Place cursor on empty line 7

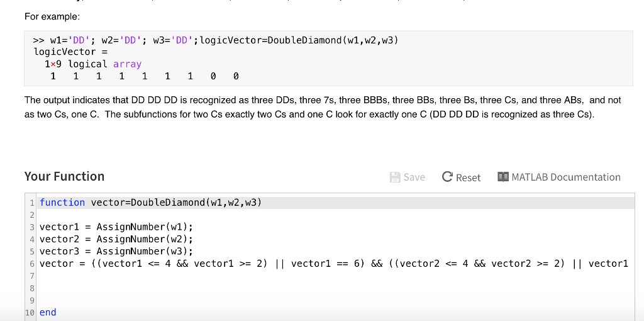189,276
